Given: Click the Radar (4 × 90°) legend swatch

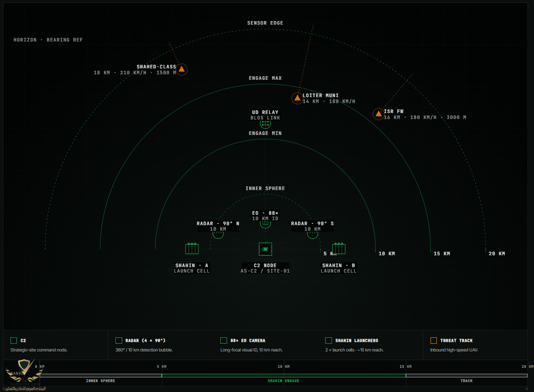Looking at the screenshot, I should click(x=119, y=340).
